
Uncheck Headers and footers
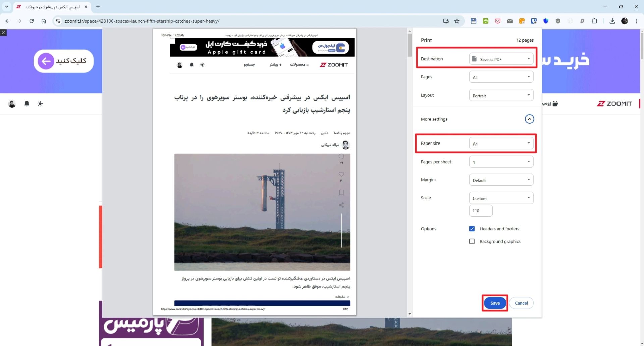[472, 229]
